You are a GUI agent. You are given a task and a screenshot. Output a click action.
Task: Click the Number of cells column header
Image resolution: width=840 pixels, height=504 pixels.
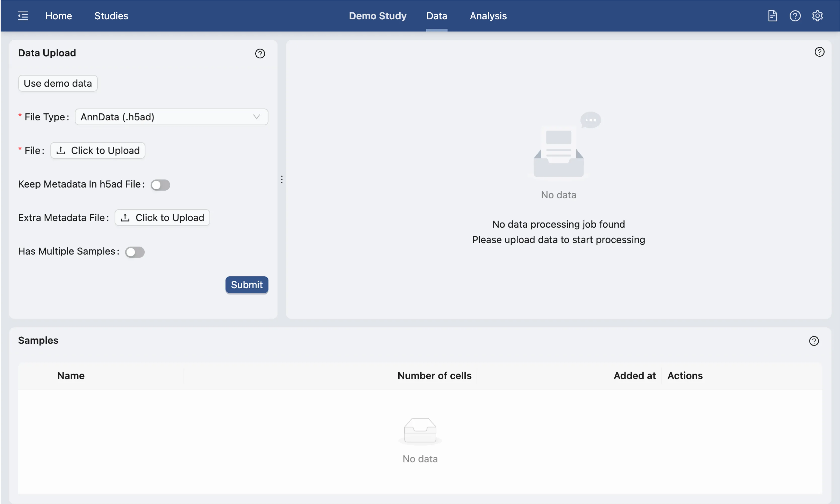coord(434,376)
